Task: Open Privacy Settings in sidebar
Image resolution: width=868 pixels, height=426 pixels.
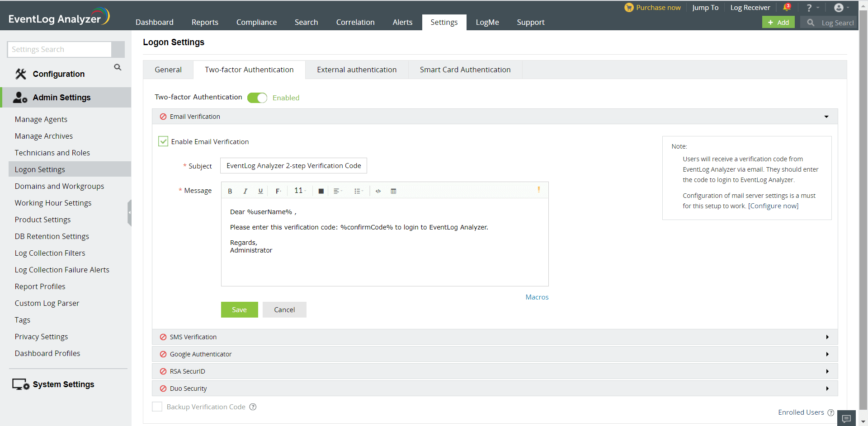Action: [x=42, y=337]
